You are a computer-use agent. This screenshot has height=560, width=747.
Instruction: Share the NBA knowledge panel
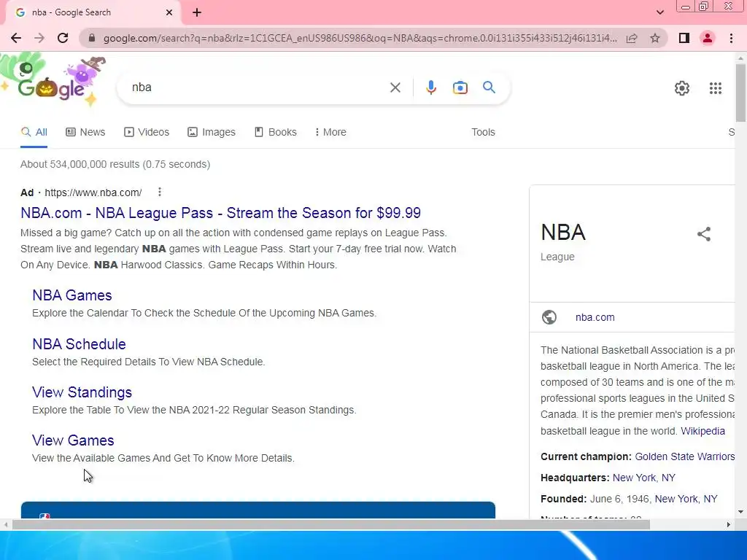tap(704, 234)
